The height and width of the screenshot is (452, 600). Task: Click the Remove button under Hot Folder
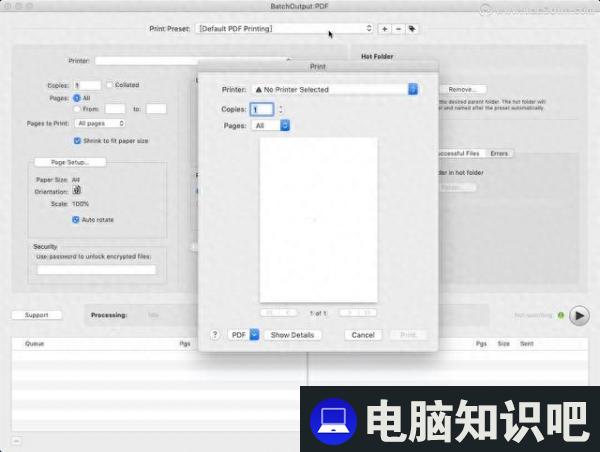point(462,89)
